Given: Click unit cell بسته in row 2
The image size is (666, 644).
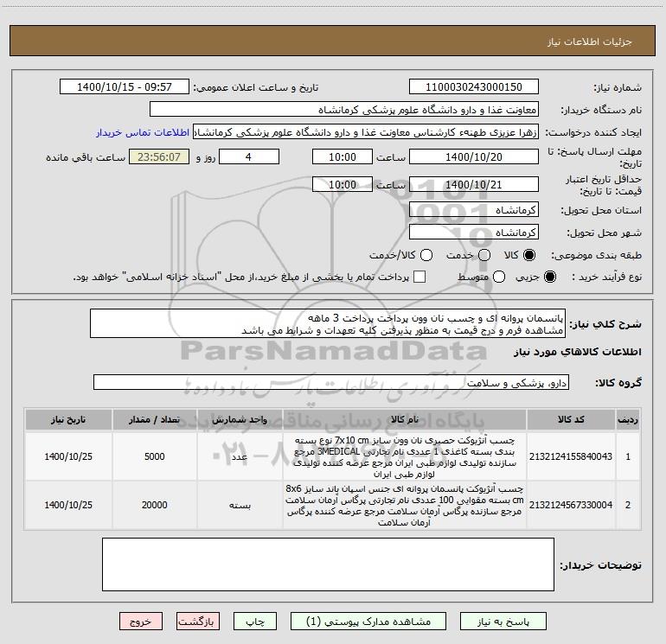Looking at the screenshot, I should (x=240, y=505).
